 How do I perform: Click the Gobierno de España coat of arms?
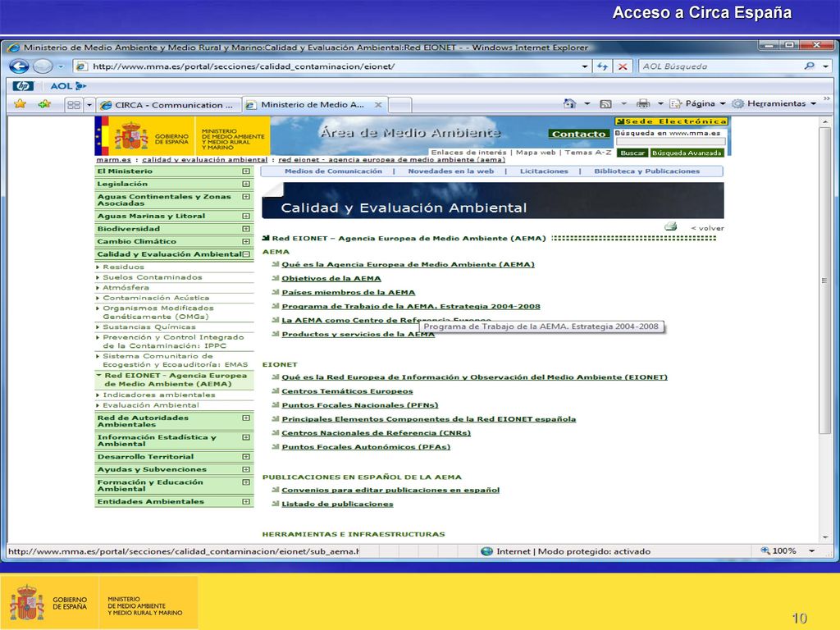click(x=130, y=135)
